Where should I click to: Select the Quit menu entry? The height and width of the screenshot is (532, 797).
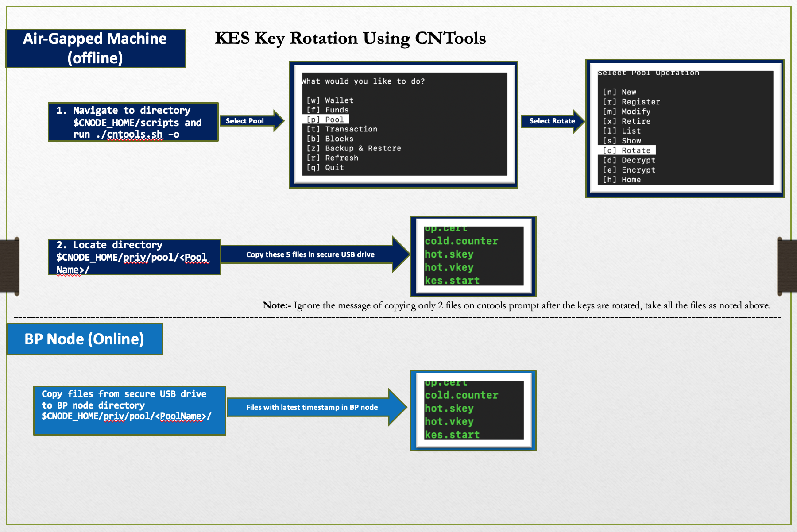pyautogui.click(x=326, y=167)
